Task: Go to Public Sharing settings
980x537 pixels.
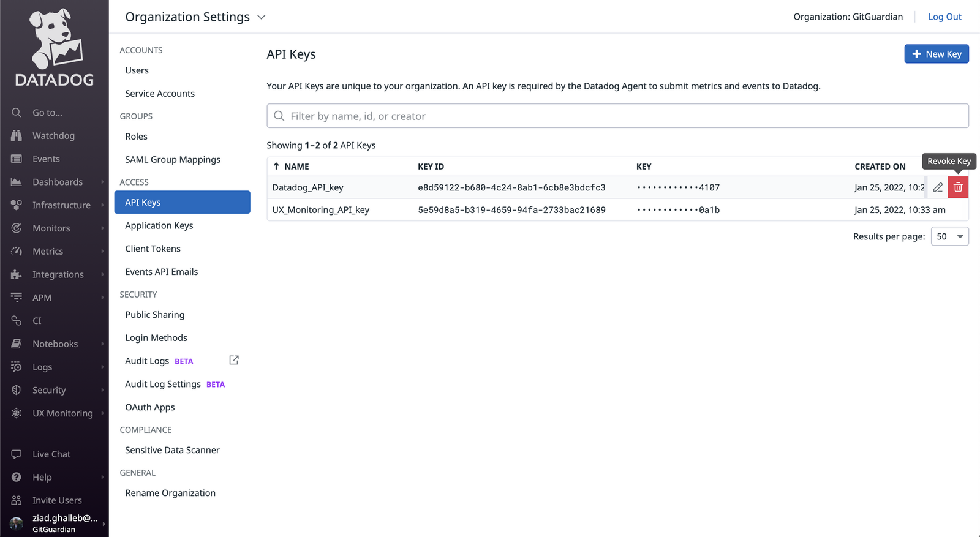Action: (155, 315)
